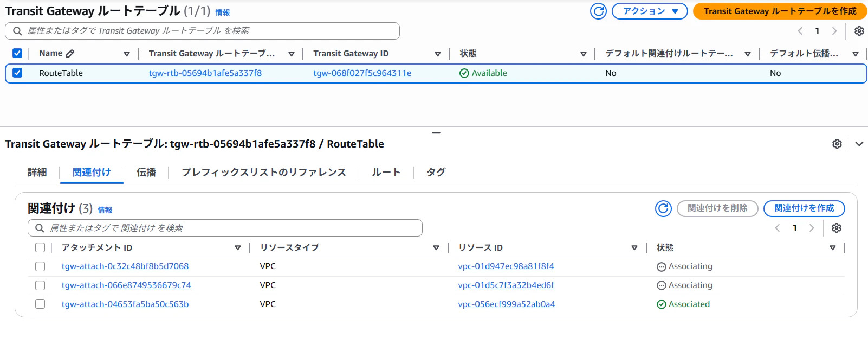Screen dimensions: 868x344
Task: Sort associations by リソース ID
Action: coord(634,248)
